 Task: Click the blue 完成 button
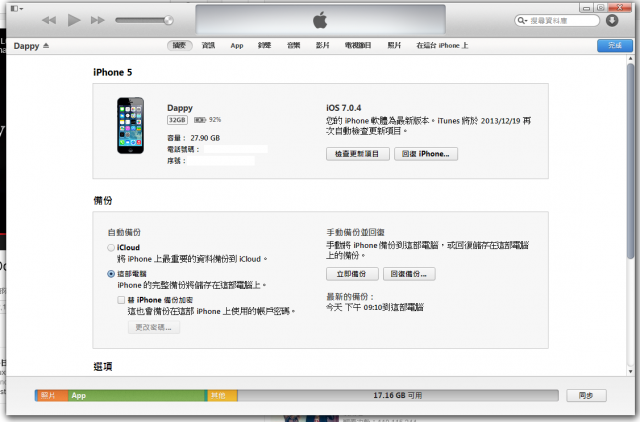click(615, 45)
